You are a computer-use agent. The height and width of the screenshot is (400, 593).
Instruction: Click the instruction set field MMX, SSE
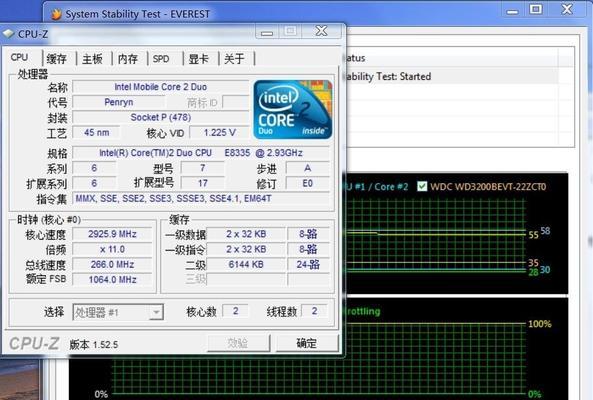point(201,198)
